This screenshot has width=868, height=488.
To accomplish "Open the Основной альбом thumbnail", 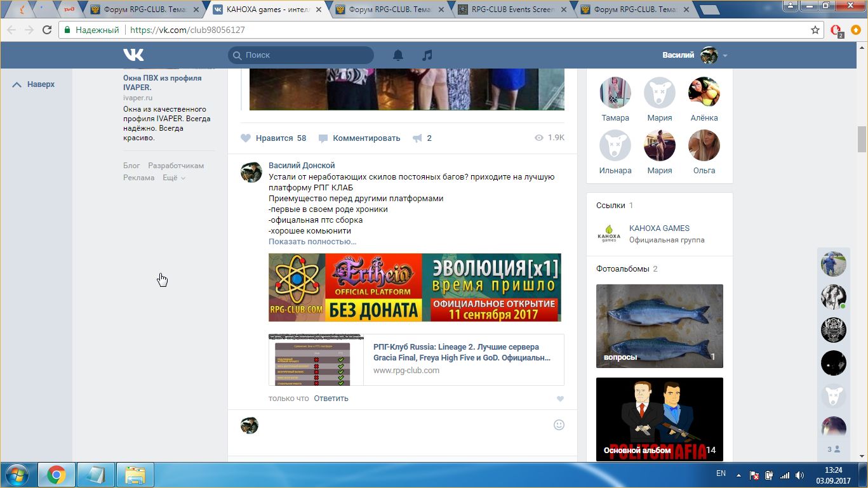I will click(660, 419).
